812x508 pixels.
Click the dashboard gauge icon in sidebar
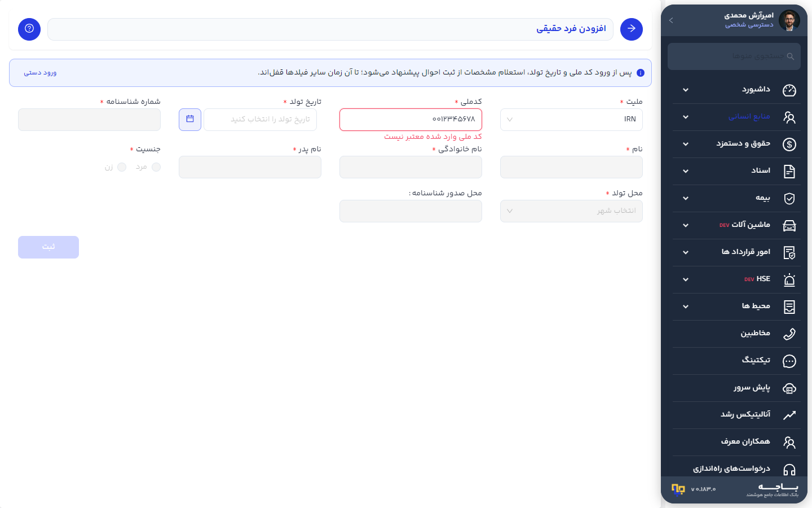789,90
